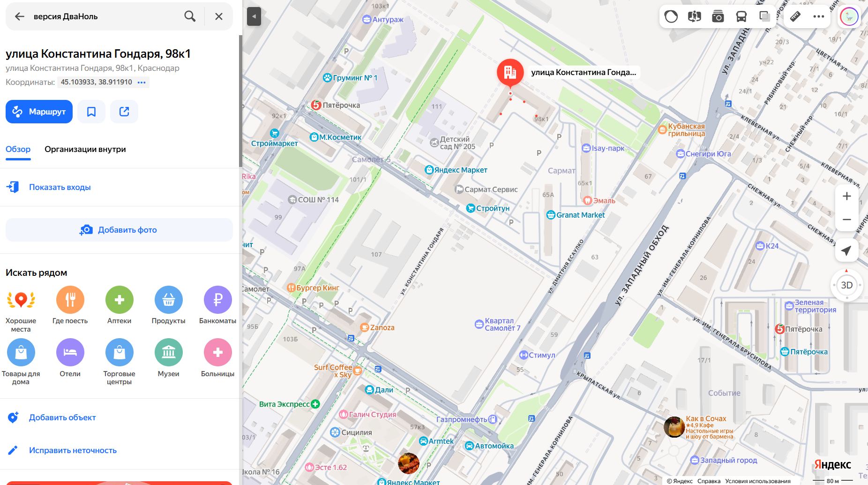868x485 pixels.
Task: Open the three-dot more tools menu
Action: (818, 17)
